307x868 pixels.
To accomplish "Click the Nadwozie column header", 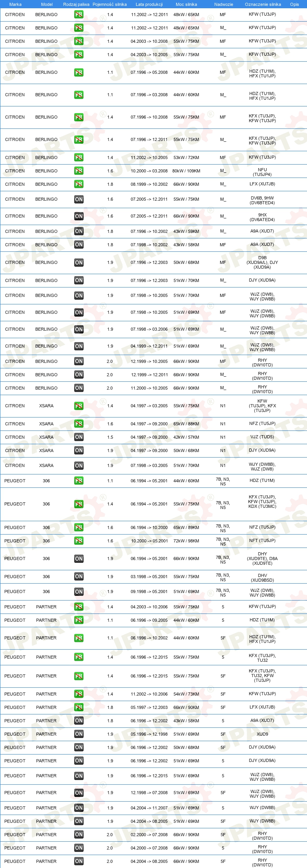I will [x=224, y=4].
